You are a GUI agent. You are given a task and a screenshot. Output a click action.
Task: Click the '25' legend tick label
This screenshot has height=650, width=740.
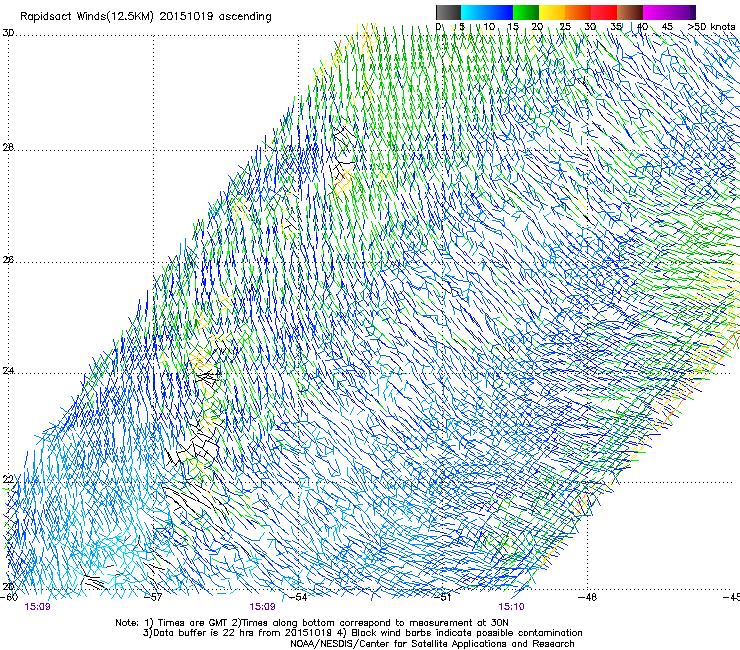(565, 27)
